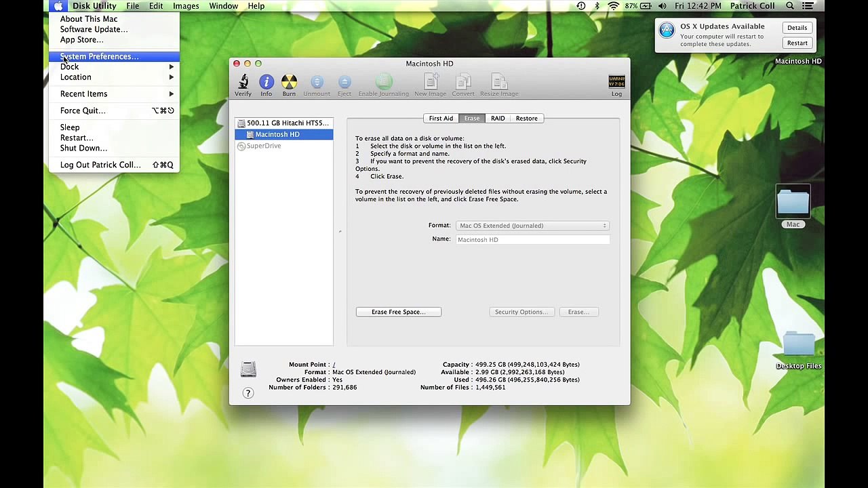Click the Security Options button
This screenshot has width=868, height=488.
tap(521, 312)
